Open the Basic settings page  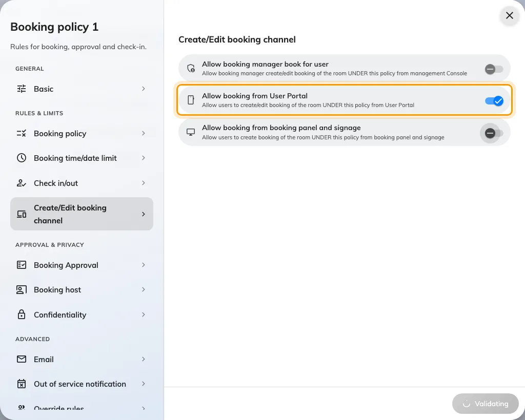(x=82, y=89)
